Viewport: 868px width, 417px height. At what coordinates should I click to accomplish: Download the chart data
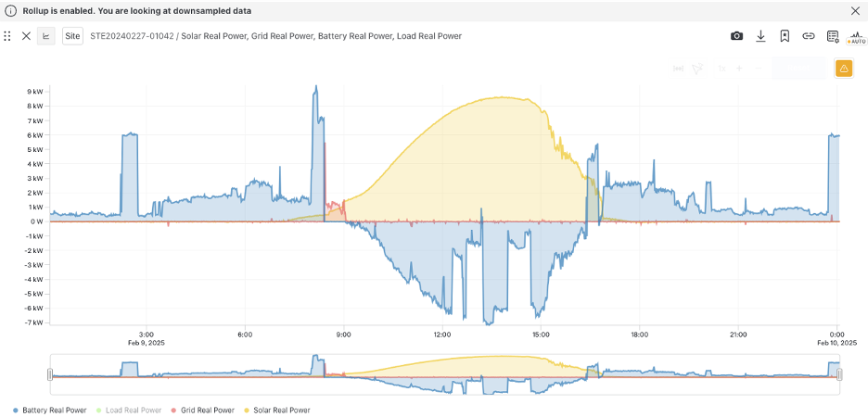pyautogui.click(x=760, y=36)
